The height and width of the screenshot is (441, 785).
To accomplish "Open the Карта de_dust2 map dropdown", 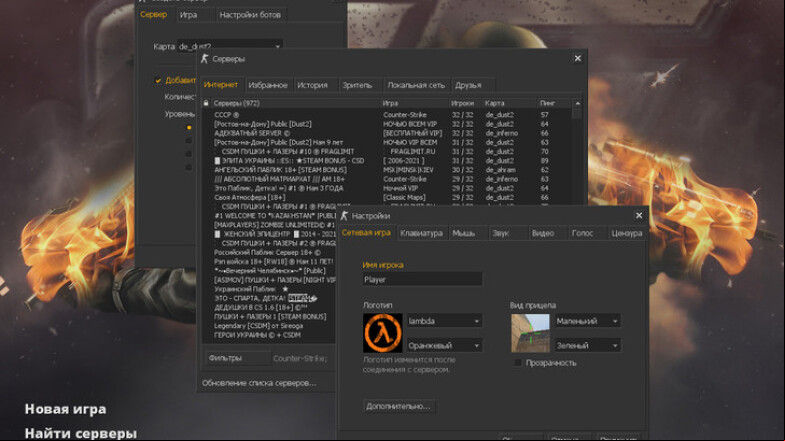I will [230, 47].
